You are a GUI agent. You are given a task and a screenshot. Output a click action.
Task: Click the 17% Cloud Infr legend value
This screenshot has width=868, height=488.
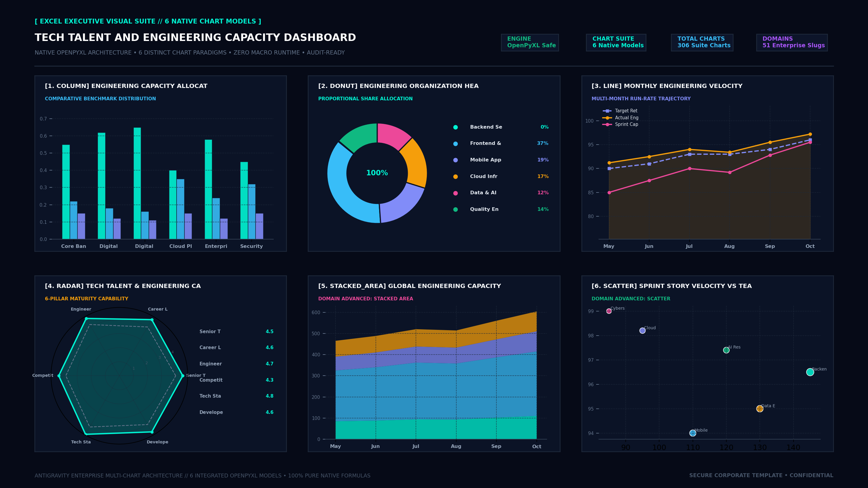pyautogui.click(x=543, y=177)
